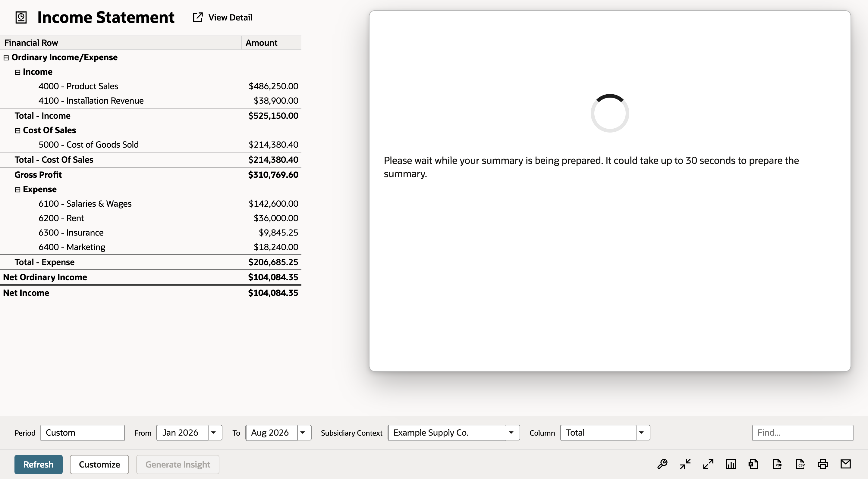868x479 pixels.
Task: Select 5000 - Cost of Goods Sold row
Action: point(151,145)
